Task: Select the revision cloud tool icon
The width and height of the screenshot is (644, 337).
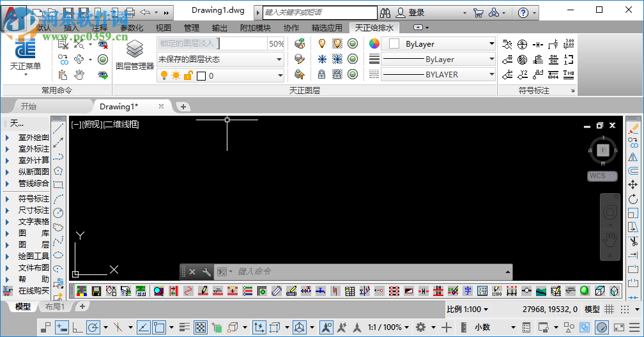Action: pyautogui.click(x=58, y=227)
